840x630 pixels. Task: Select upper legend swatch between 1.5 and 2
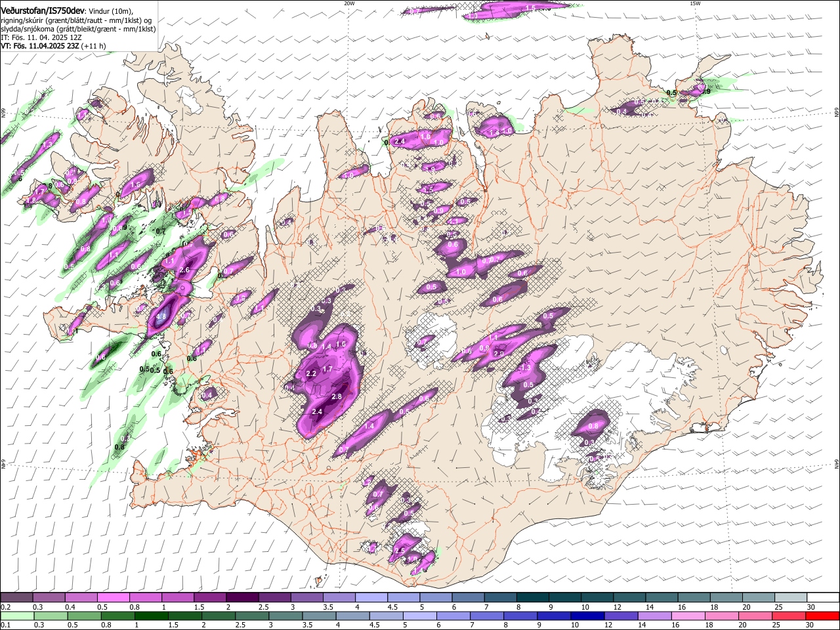[209, 598]
